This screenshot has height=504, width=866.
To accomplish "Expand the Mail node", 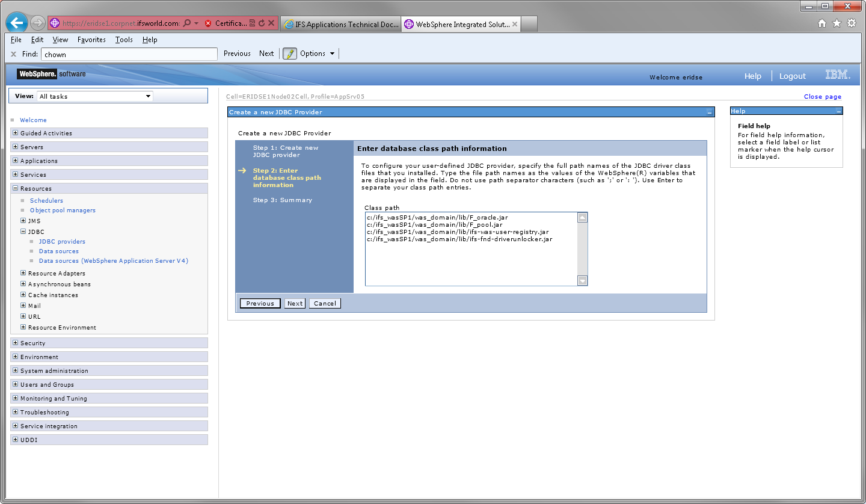I will (x=23, y=306).
